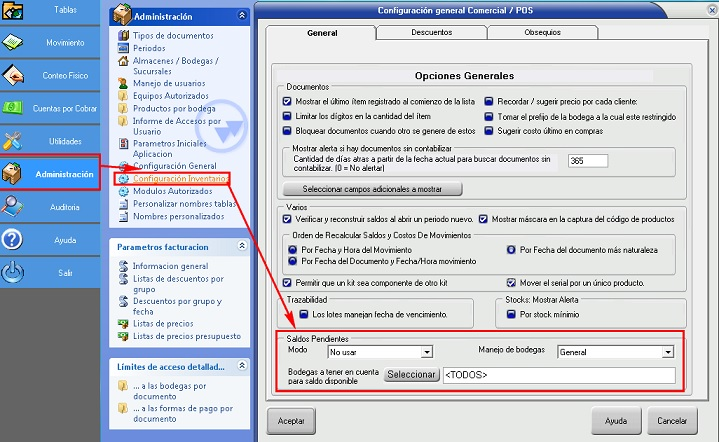Screen dimensions: 719x442
Task: Select the Cuentas por Cobrar icon
Action: pos(15,108)
